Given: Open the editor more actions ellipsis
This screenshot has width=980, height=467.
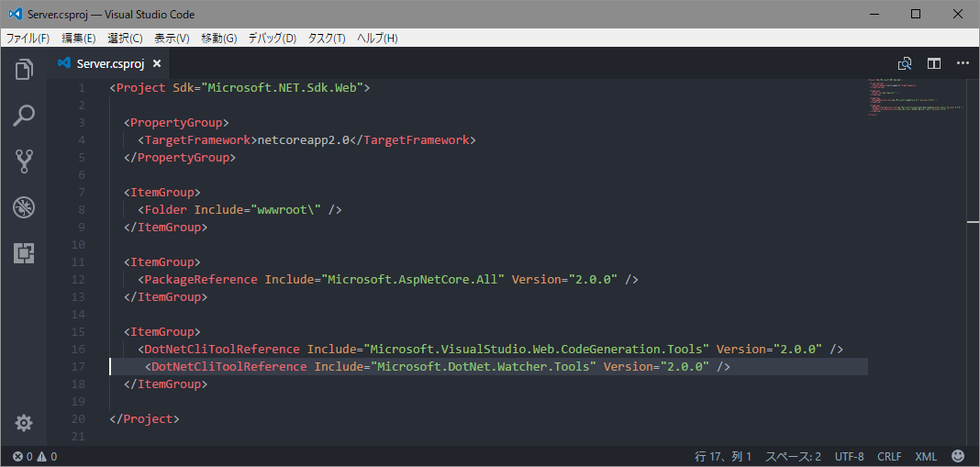Looking at the screenshot, I should (963, 63).
